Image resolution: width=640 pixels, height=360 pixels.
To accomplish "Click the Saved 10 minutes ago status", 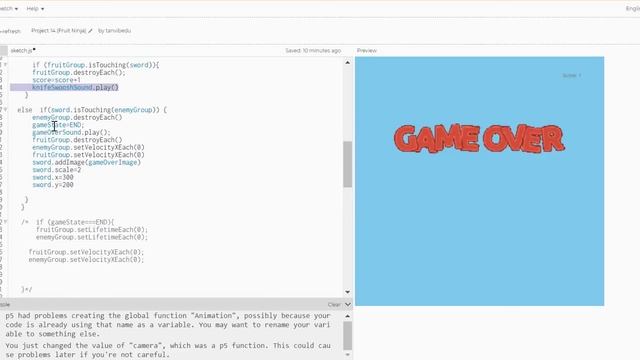I will 313,51.
